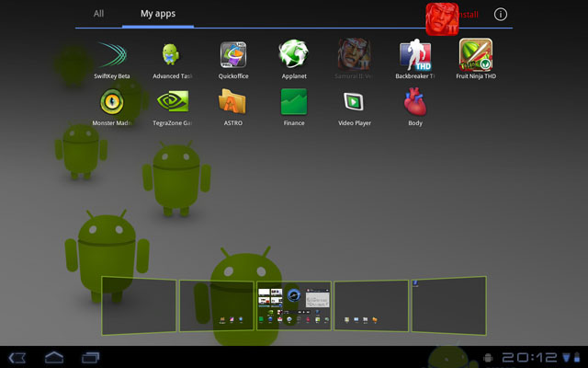The width and height of the screenshot is (588, 368).
Task: Click the dragged red Samurai icon
Action: pos(442,19)
